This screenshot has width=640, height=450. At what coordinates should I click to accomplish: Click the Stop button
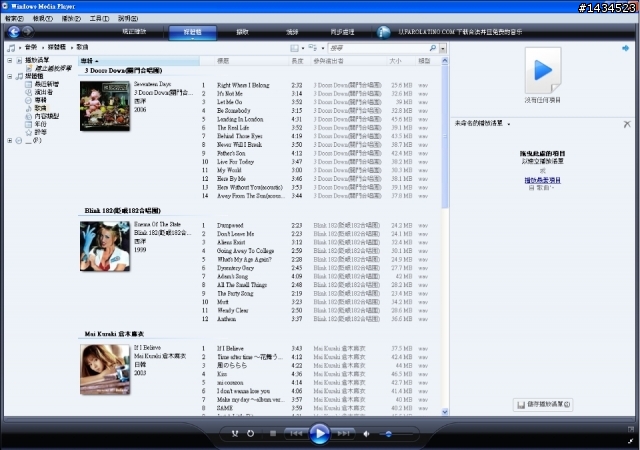point(273,434)
